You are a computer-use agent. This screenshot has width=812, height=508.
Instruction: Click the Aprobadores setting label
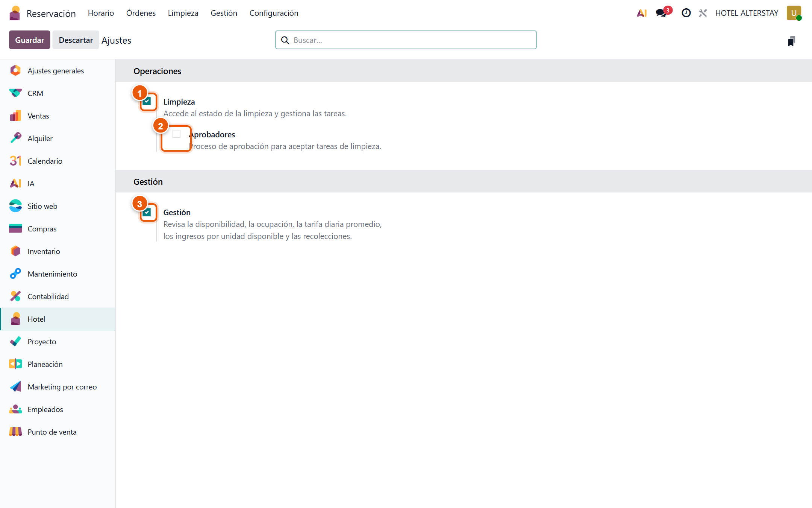(x=212, y=134)
